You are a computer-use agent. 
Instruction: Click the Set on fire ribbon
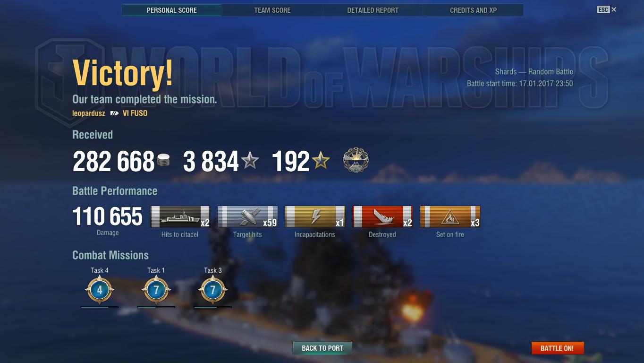(x=450, y=217)
